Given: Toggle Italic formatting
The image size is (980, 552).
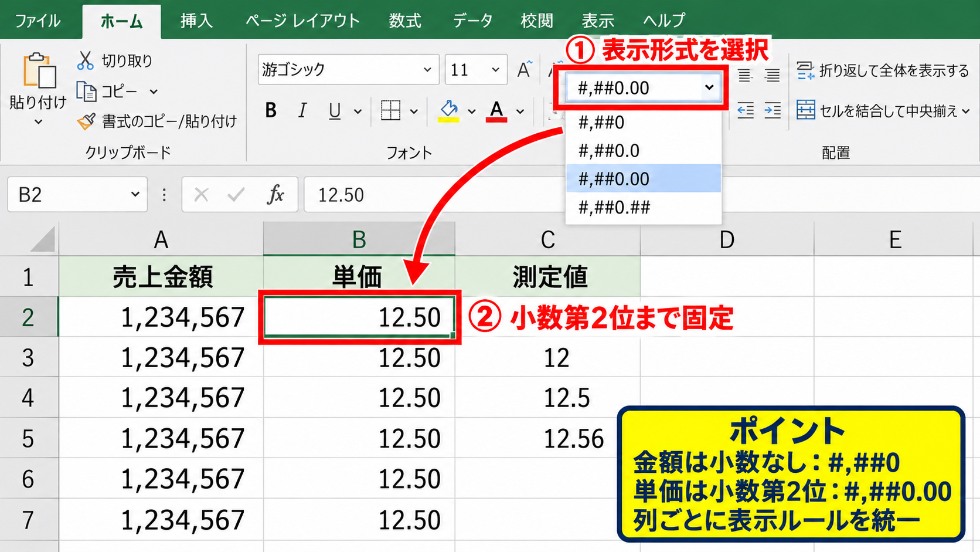Looking at the screenshot, I should [x=302, y=110].
